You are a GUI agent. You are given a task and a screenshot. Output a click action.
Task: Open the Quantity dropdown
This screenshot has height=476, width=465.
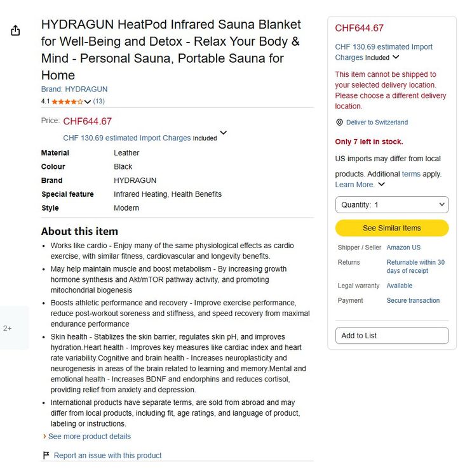392,204
